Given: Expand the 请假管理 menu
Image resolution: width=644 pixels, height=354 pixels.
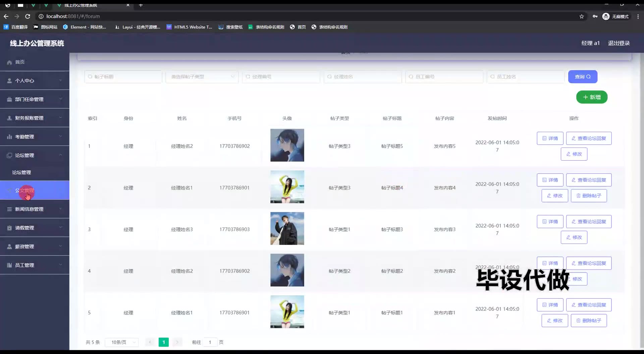Looking at the screenshot, I should click(x=35, y=228).
